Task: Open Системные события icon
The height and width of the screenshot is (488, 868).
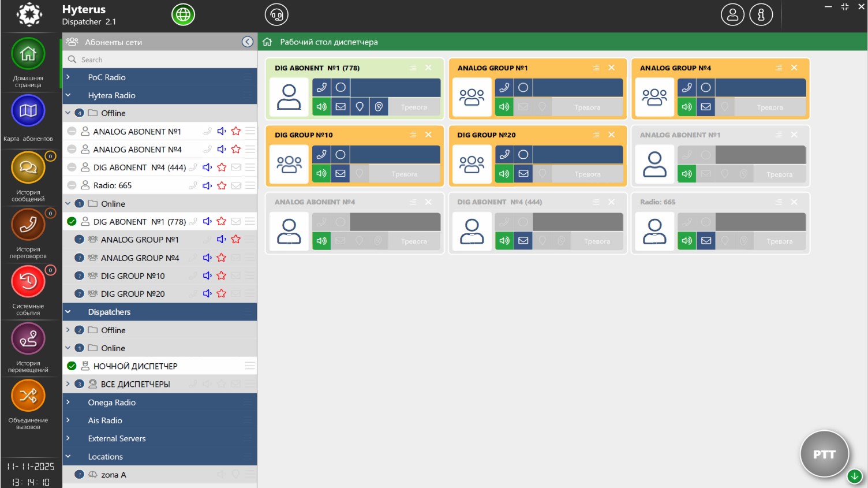Action: (28, 281)
